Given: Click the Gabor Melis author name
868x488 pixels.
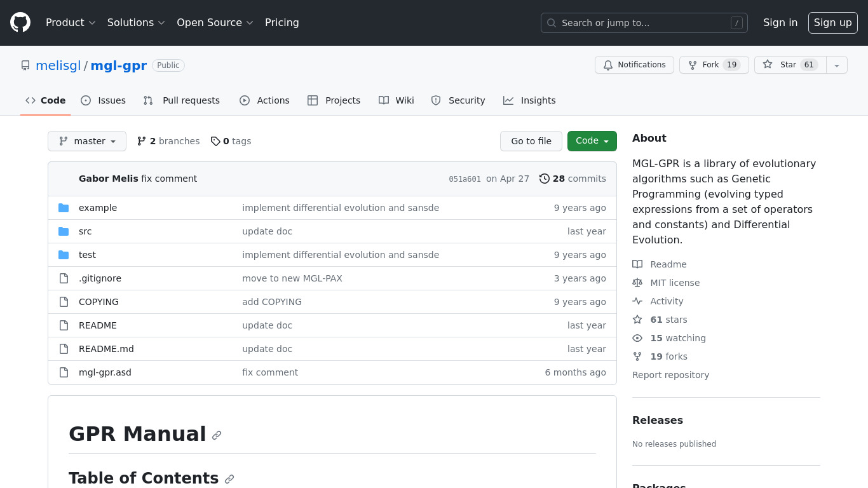Looking at the screenshot, I should pos(108,179).
